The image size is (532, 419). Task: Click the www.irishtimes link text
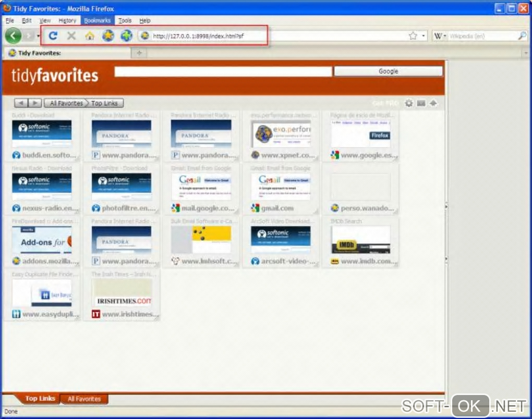tap(130, 314)
